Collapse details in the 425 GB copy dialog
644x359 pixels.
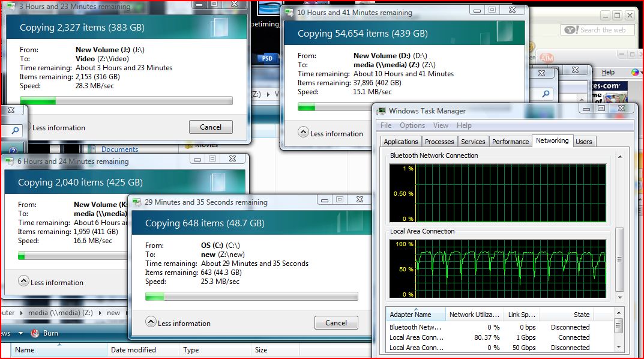pos(23,282)
